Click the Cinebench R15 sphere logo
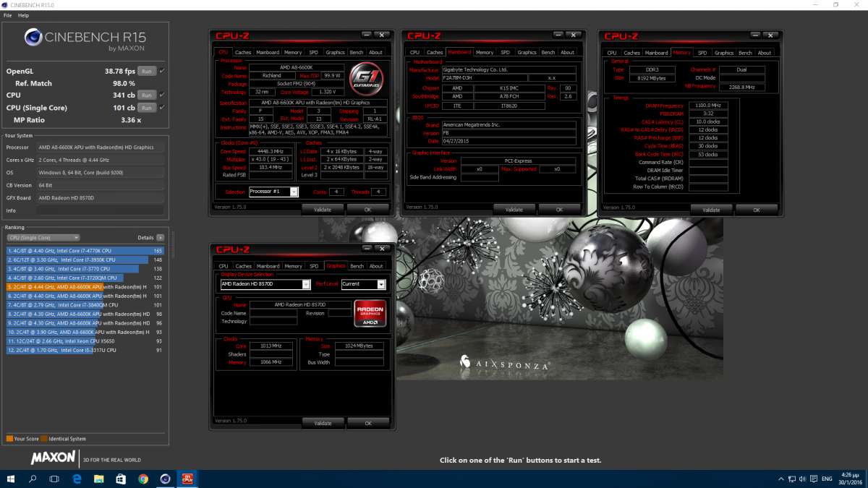 tap(33, 36)
